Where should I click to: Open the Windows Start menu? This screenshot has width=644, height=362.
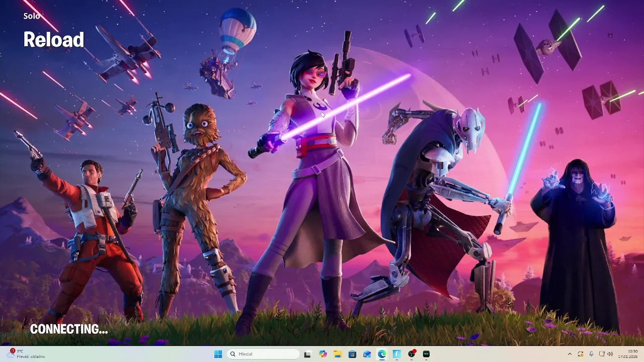pyautogui.click(x=218, y=354)
